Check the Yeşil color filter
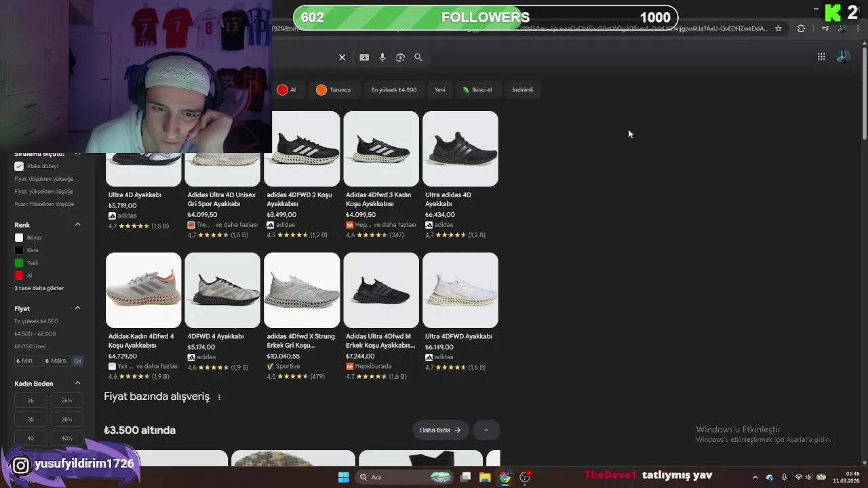Image resolution: width=868 pixels, height=488 pixels. 19,263
